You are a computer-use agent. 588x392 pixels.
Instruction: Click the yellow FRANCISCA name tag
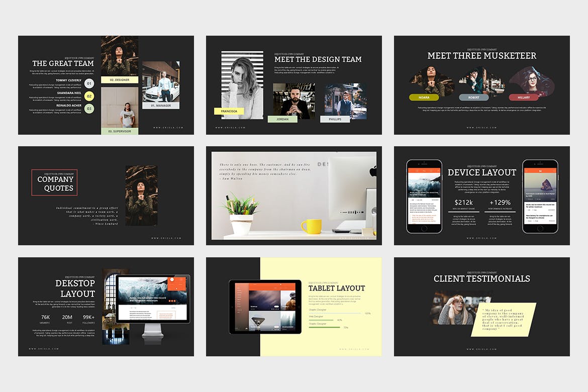coord(229,111)
